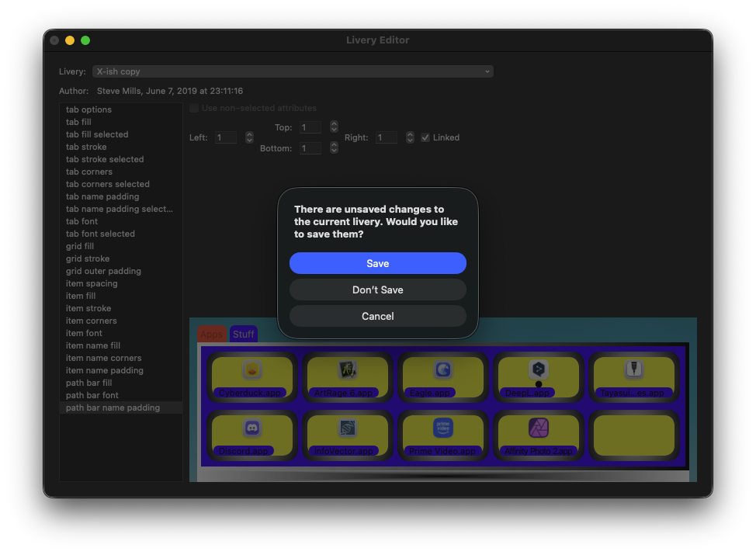This screenshot has height=555, width=756.
Task: Click the infoVector.app icon
Action: (x=347, y=428)
